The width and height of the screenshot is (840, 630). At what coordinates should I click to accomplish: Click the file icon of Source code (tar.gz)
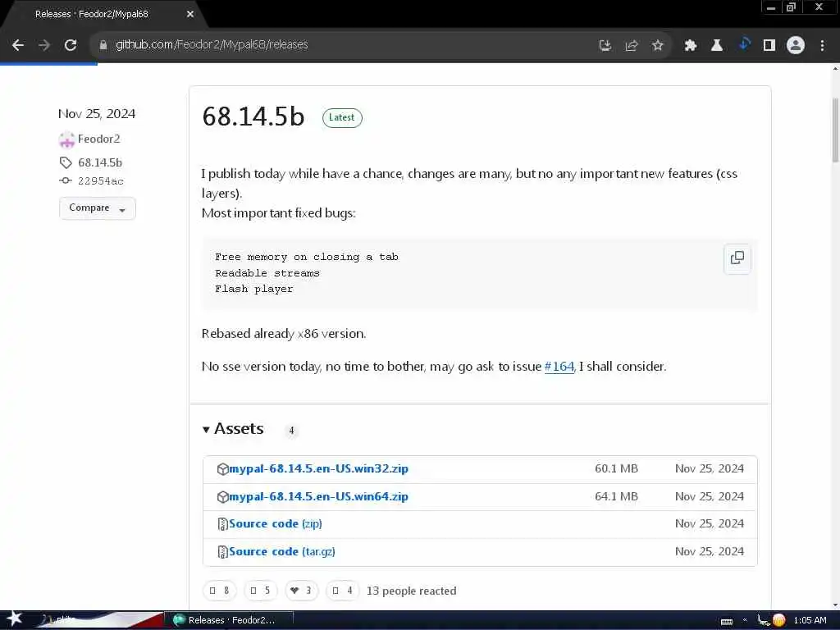tap(222, 552)
